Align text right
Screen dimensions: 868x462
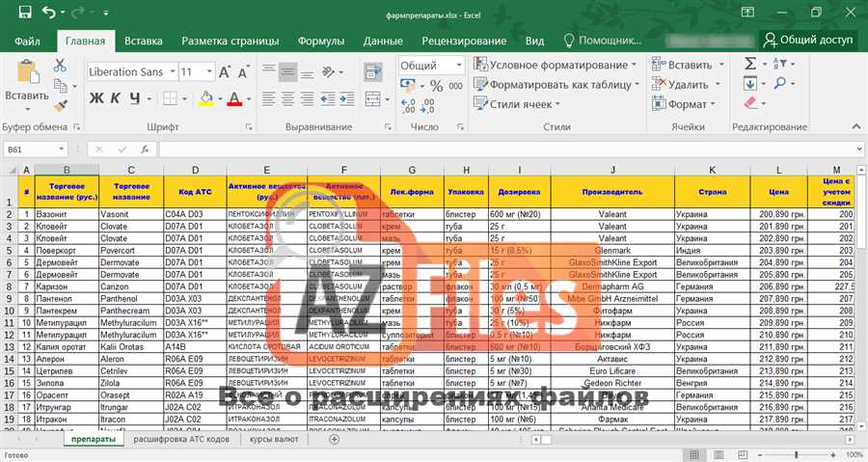(x=308, y=98)
